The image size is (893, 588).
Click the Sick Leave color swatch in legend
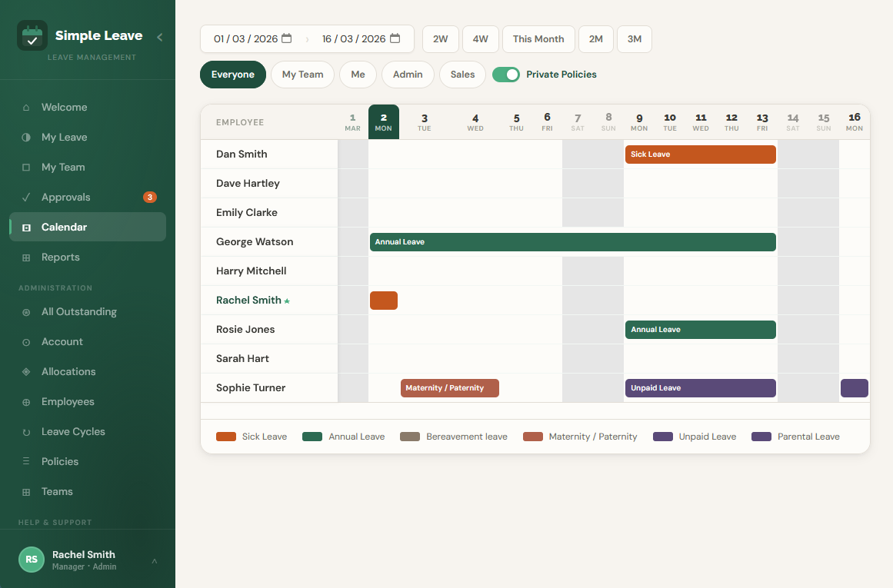[225, 436]
